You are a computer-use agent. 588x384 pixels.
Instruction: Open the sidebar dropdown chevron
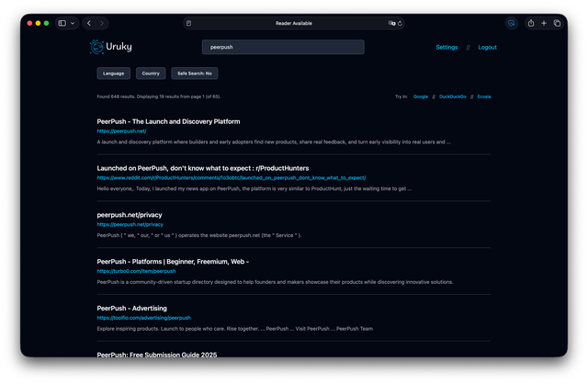pyautogui.click(x=73, y=23)
